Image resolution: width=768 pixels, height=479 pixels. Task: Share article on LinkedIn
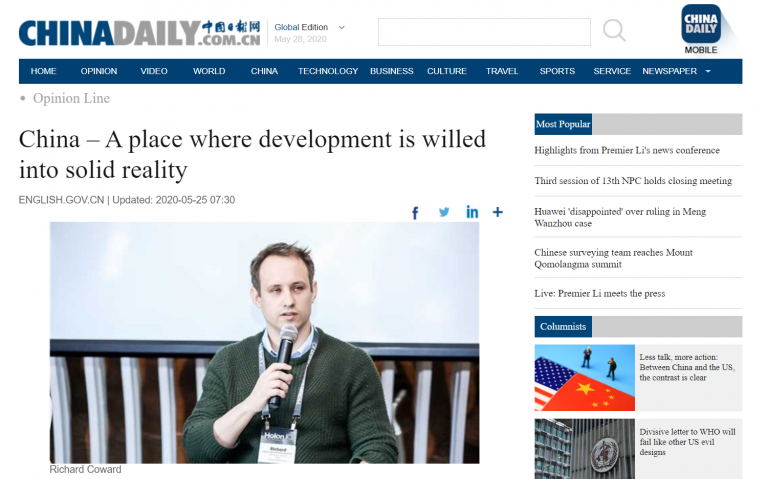[x=472, y=212]
